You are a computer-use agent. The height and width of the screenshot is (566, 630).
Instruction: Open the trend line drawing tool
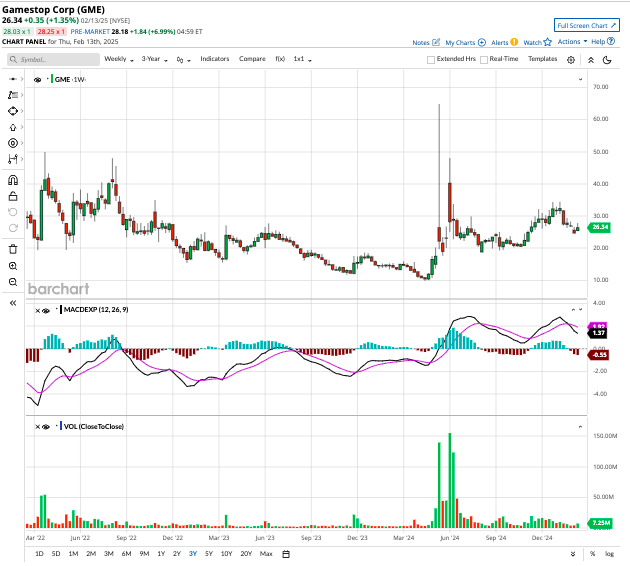tap(13, 95)
